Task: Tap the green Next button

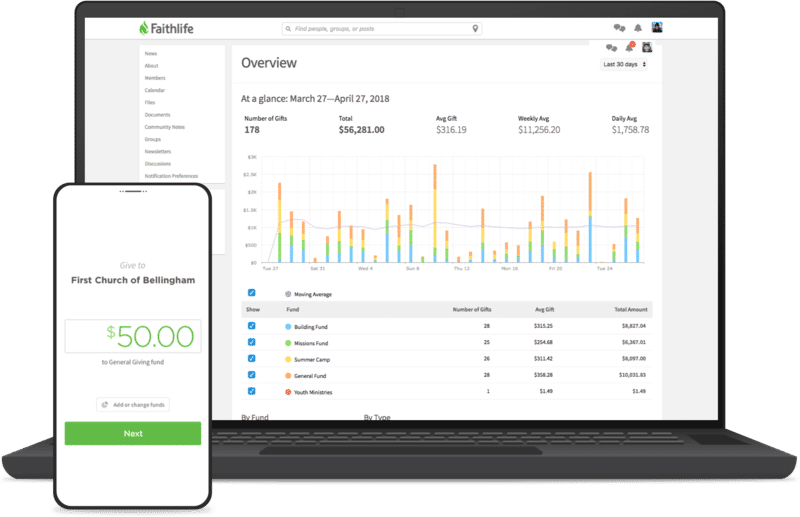Action: [133, 433]
